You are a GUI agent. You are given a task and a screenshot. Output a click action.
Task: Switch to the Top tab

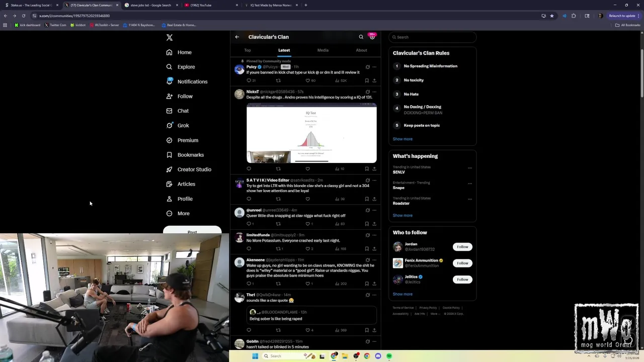(248, 50)
